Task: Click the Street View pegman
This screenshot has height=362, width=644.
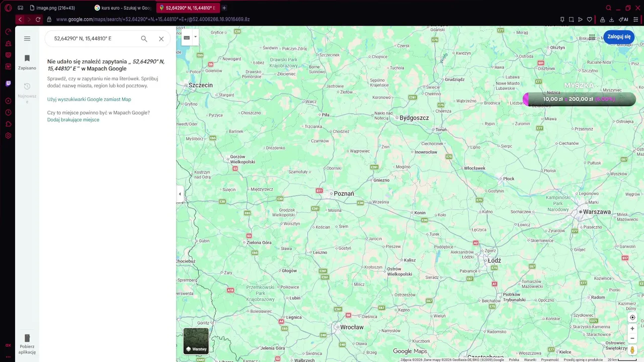Action: [632, 350]
